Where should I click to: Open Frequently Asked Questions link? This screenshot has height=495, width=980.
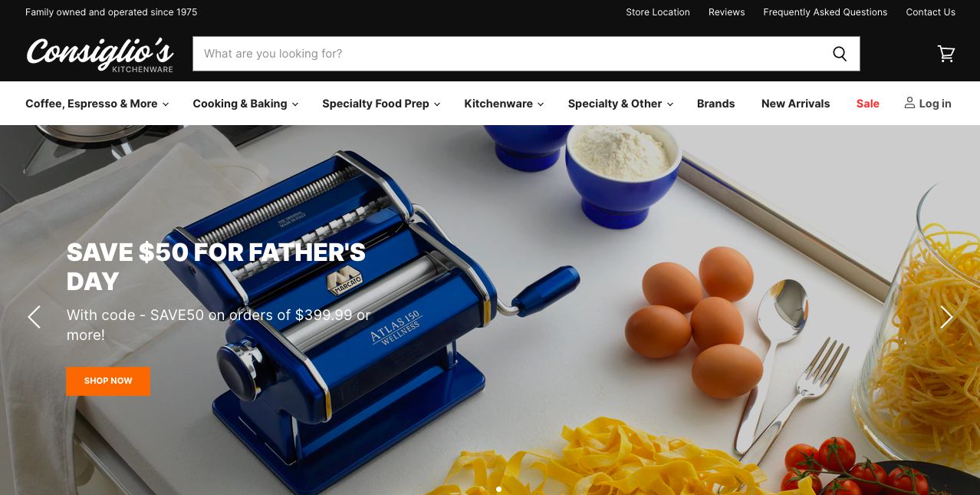pyautogui.click(x=825, y=12)
